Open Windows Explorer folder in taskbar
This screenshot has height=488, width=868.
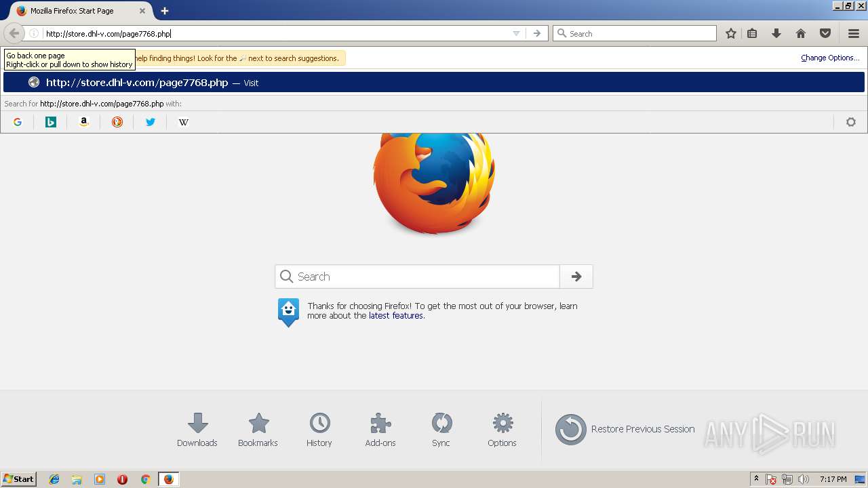point(77,479)
